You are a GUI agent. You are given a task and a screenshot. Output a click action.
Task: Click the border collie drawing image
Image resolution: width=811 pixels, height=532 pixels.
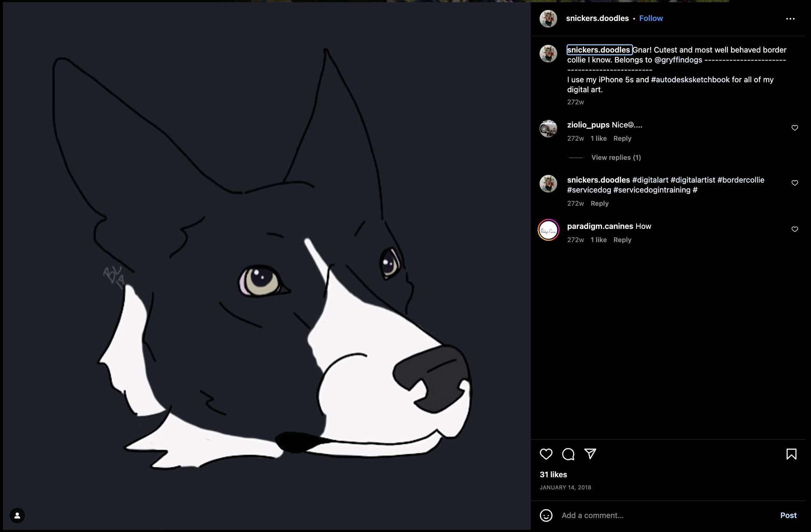pos(267,266)
